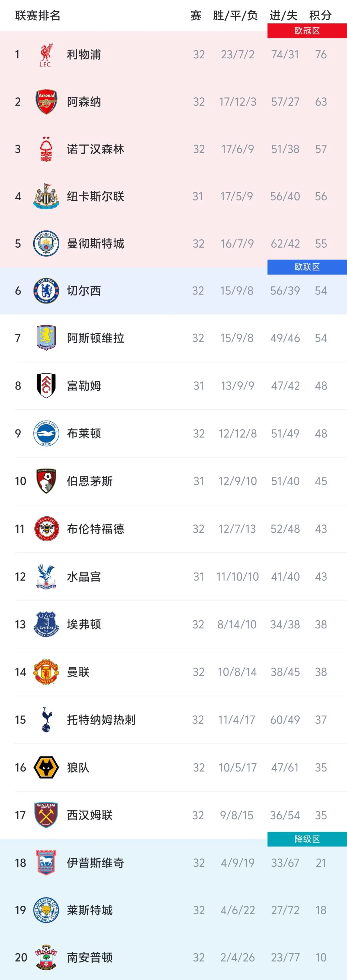Screen dimensions: 347x980
Task: Select the Newcastle United crest
Action: point(46,196)
